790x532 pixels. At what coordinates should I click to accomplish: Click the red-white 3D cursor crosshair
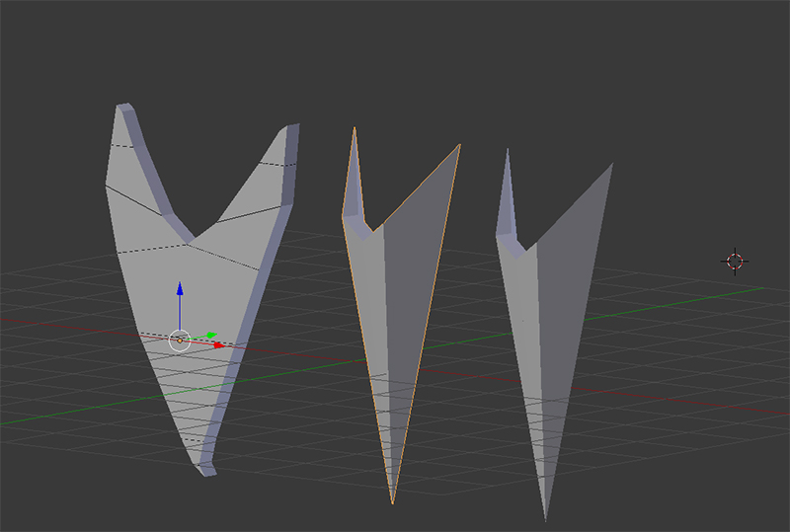pos(735,262)
